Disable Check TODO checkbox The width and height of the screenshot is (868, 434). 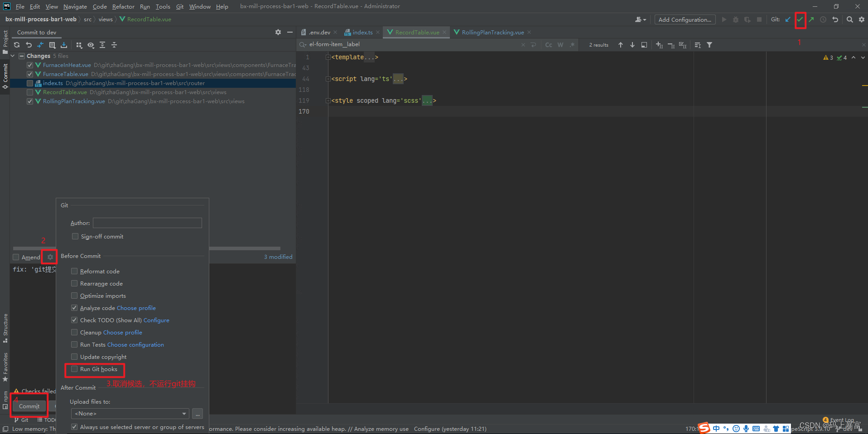click(74, 320)
